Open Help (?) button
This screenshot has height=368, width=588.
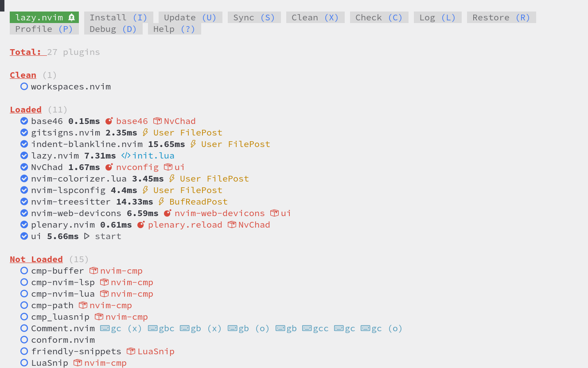[175, 29]
